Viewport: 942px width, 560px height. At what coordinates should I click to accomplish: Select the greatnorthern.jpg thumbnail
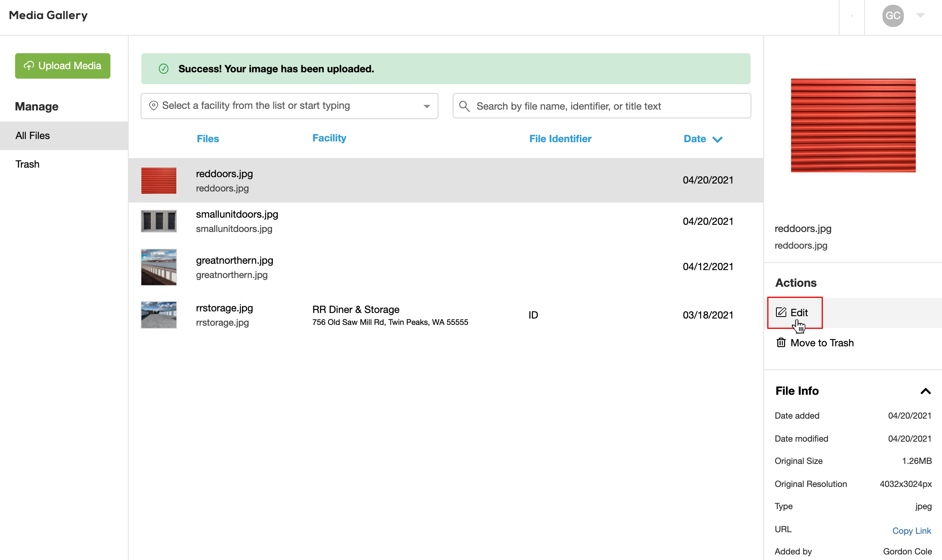[159, 267]
